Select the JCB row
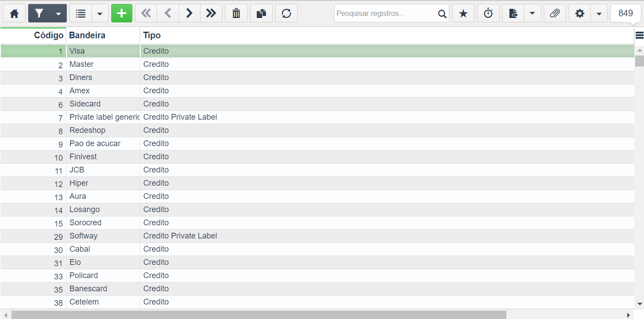This screenshot has height=319, width=644. pyautogui.click(x=317, y=170)
